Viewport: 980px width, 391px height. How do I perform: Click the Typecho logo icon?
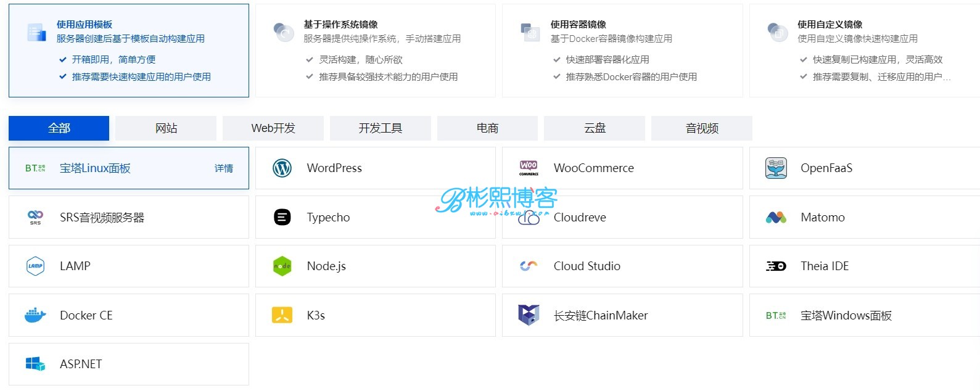(x=282, y=217)
